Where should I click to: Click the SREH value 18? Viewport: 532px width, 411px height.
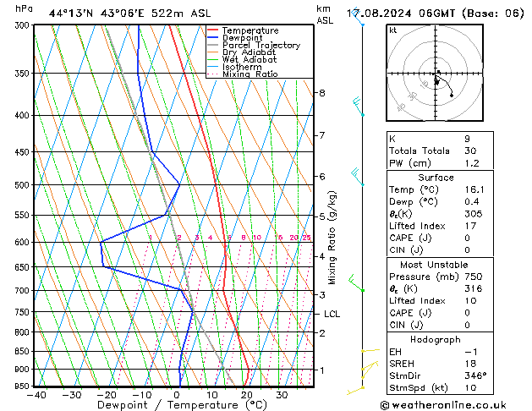tap(470, 364)
